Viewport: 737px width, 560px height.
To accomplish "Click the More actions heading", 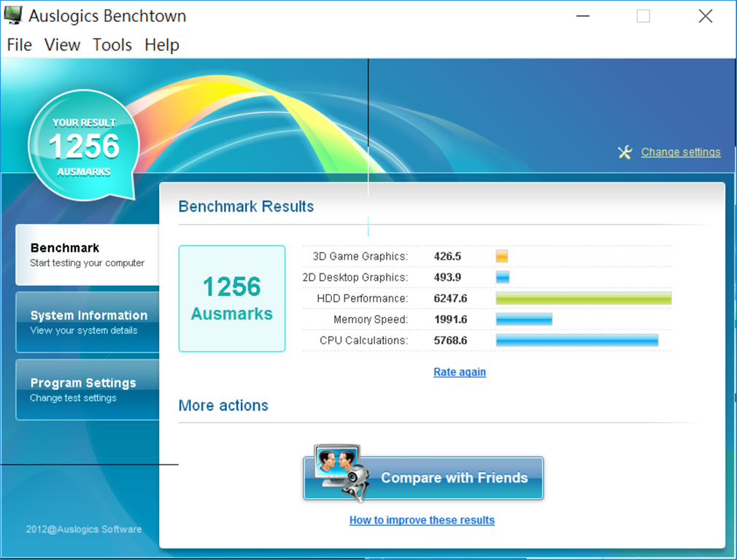I will (223, 405).
